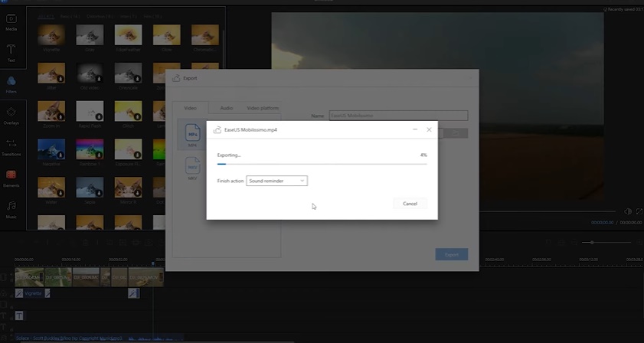This screenshot has height=343, width=644.
Task: Select the Vignette filter thumbnail
Action: tap(51, 35)
